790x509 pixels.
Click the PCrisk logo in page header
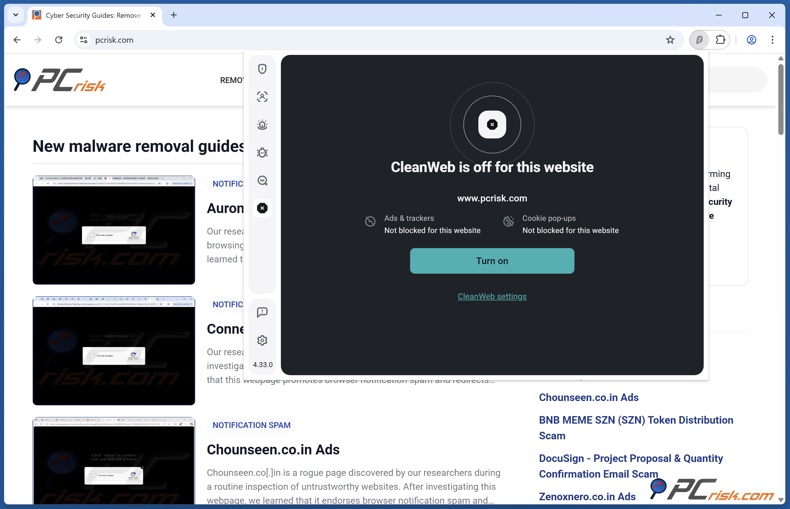coord(59,80)
